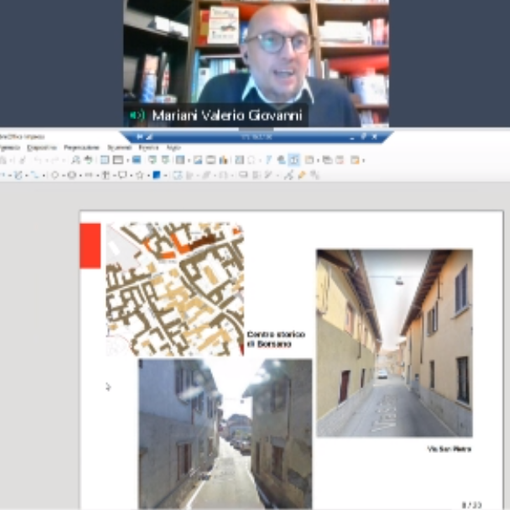Open the Formato menu
The width and height of the screenshot is (510, 510).
click(10, 147)
